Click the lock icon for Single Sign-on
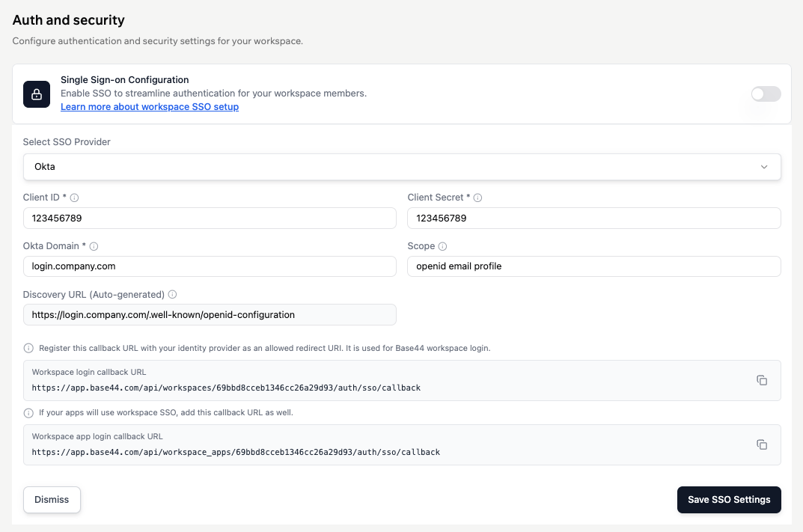The height and width of the screenshot is (532, 803). pyautogui.click(x=37, y=94)
